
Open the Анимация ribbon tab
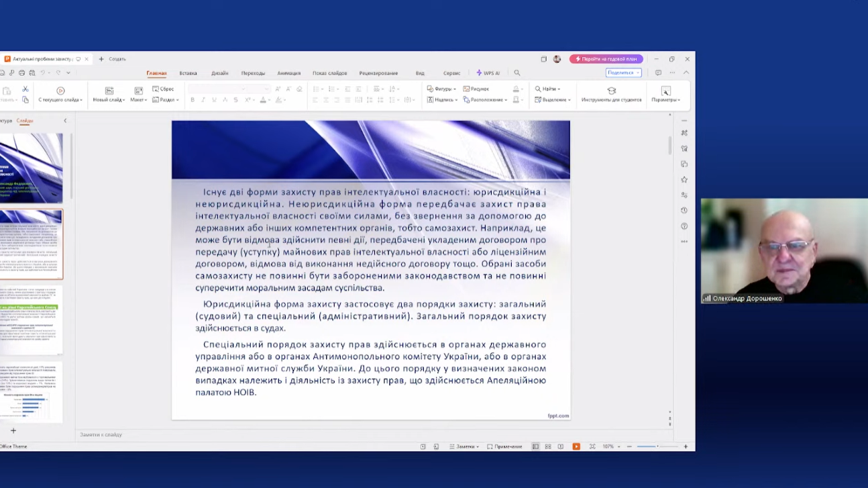coord(288,73)
